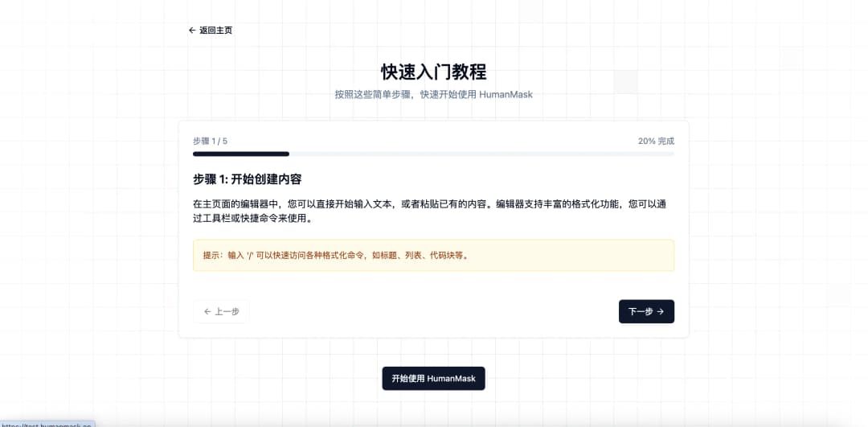Go back via 返回主页 link
Image resolution: width=868 pixels, height=427 pixels.
tap(211, 31)
